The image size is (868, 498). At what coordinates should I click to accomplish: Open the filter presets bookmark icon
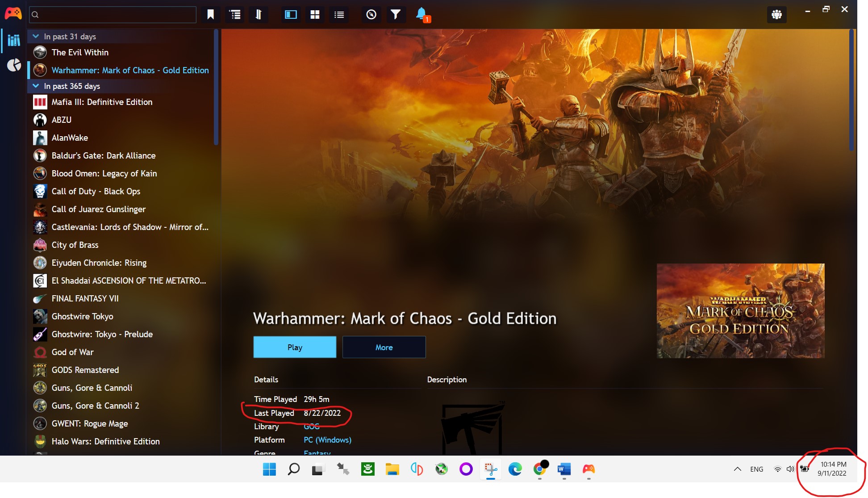pos(211,15)
